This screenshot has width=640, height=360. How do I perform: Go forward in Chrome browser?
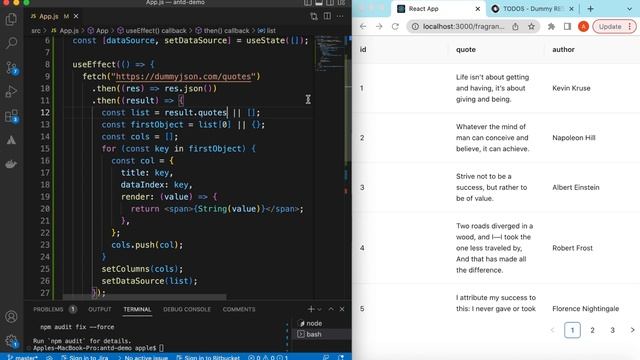pos(379,27)
